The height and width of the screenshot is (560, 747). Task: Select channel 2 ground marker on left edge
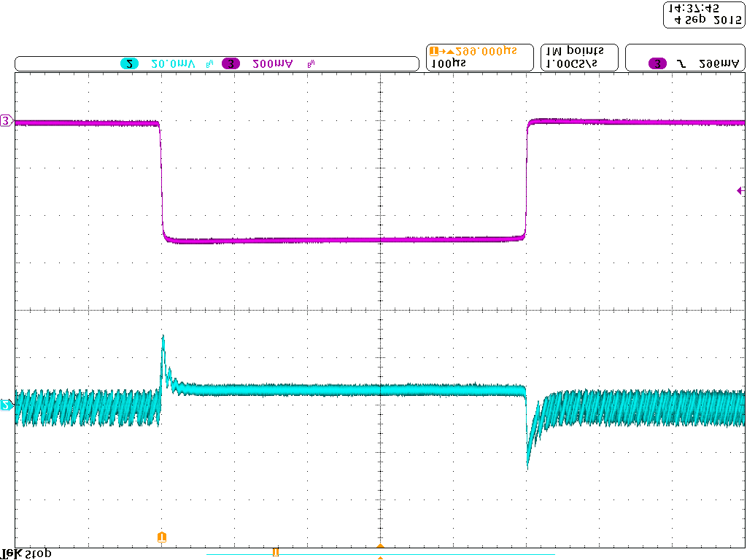pyautogui.click(x=6, y=405)
